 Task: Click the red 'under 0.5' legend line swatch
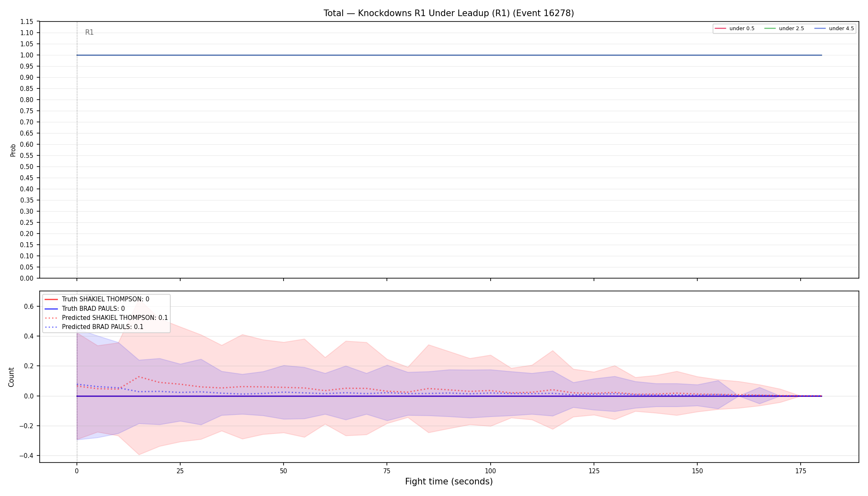pyautogui.click(x=720, y=29)
